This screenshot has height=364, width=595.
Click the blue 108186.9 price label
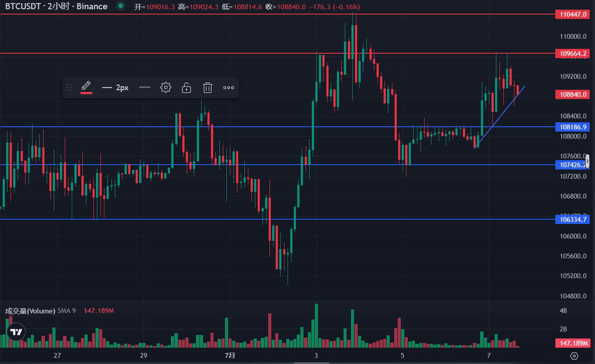coord(573,127)
